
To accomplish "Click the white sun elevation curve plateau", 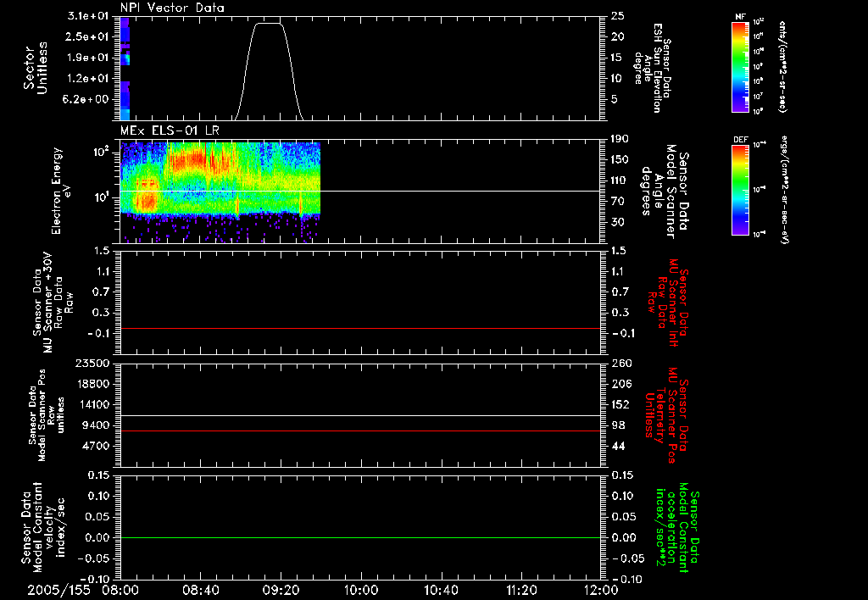I will [268, 24].
